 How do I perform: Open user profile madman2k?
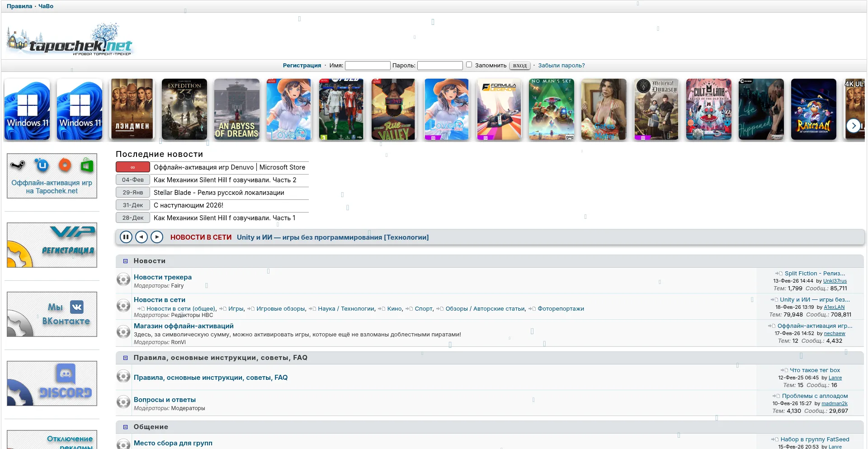click(835, 403)
